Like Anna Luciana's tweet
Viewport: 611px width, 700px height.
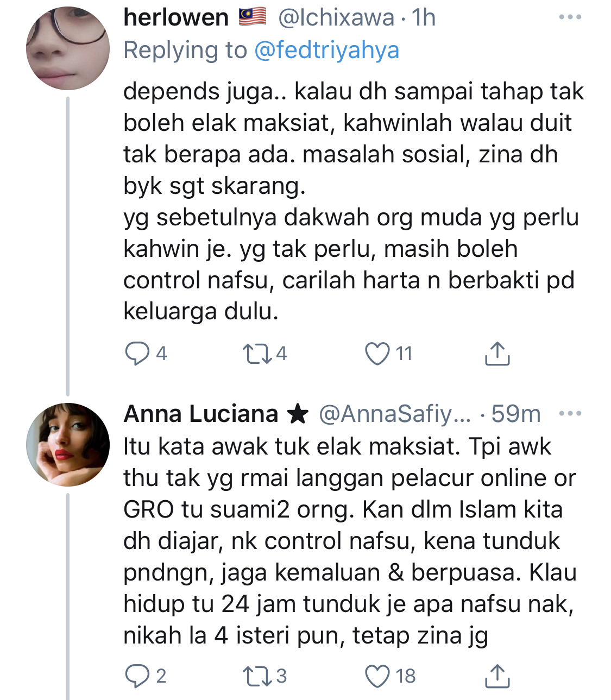(377, 676)
